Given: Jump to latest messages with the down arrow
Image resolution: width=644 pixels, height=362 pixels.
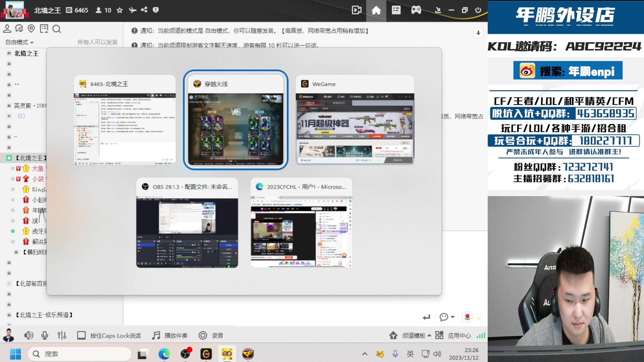Looking at the screenshot, I should coord(478,33).
